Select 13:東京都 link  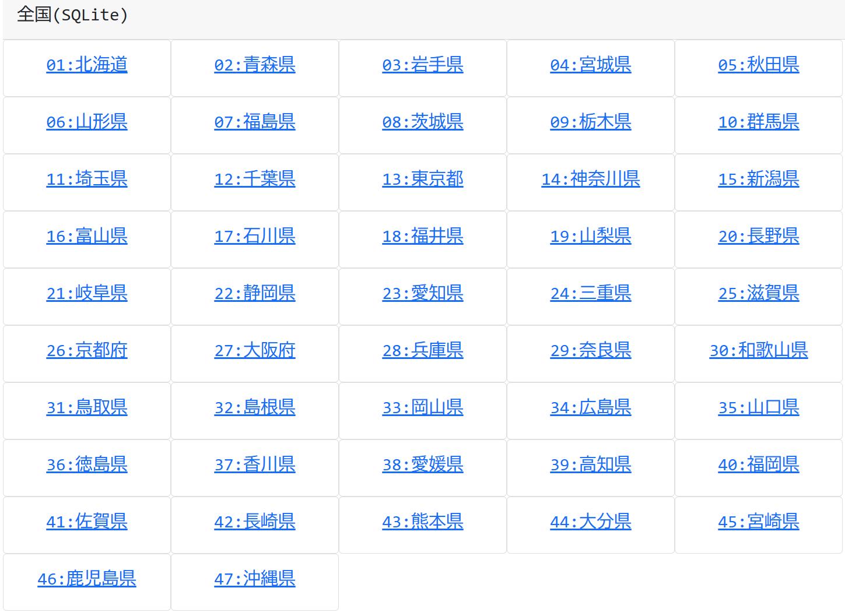click(423, 179)
